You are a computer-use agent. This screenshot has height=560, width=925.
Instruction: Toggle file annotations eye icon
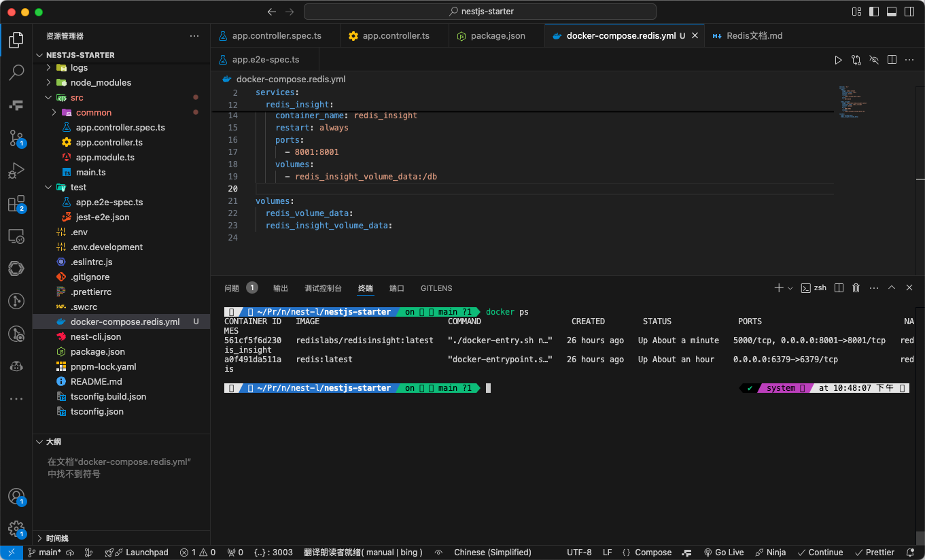pyautogui.click(x=874, y=60)
